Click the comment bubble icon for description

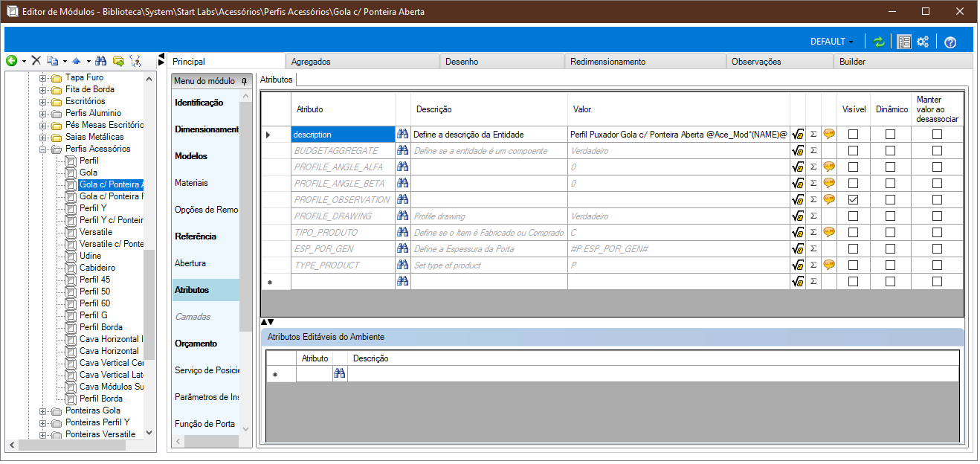pyautogui.click(x=828, y=135)
